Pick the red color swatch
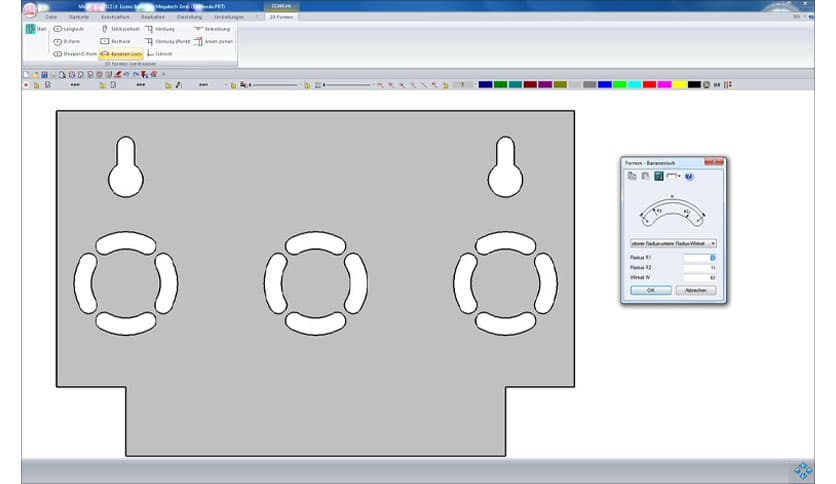The height and width of the screenshot is (484, 836). (x=649, y=85)
